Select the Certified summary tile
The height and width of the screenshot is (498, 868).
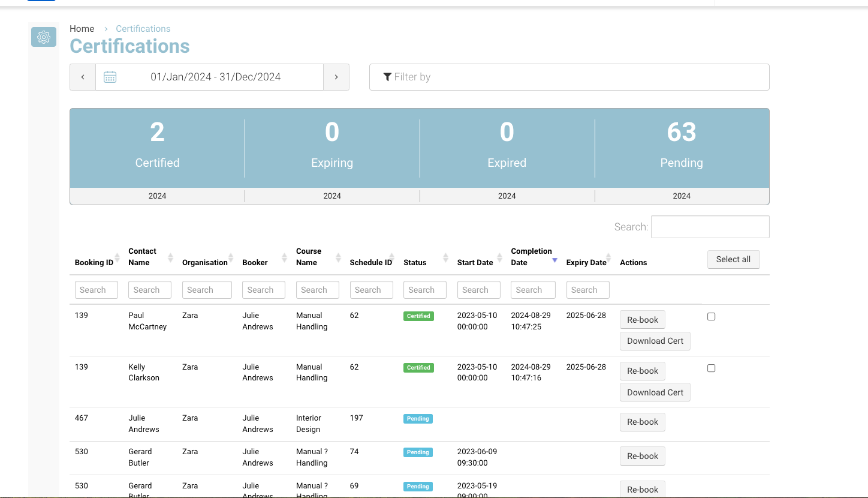(157, 144)
